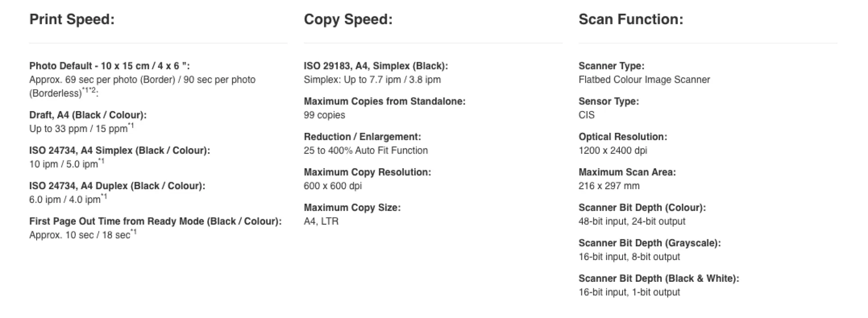
Task: Click the Print Speed heading
Action: pos(72,19)
